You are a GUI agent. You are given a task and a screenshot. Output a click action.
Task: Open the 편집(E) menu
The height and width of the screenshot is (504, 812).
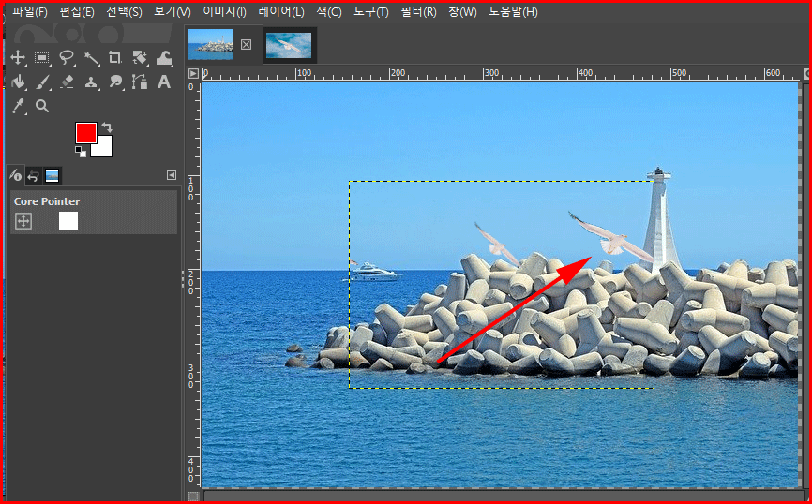(77, 12)
